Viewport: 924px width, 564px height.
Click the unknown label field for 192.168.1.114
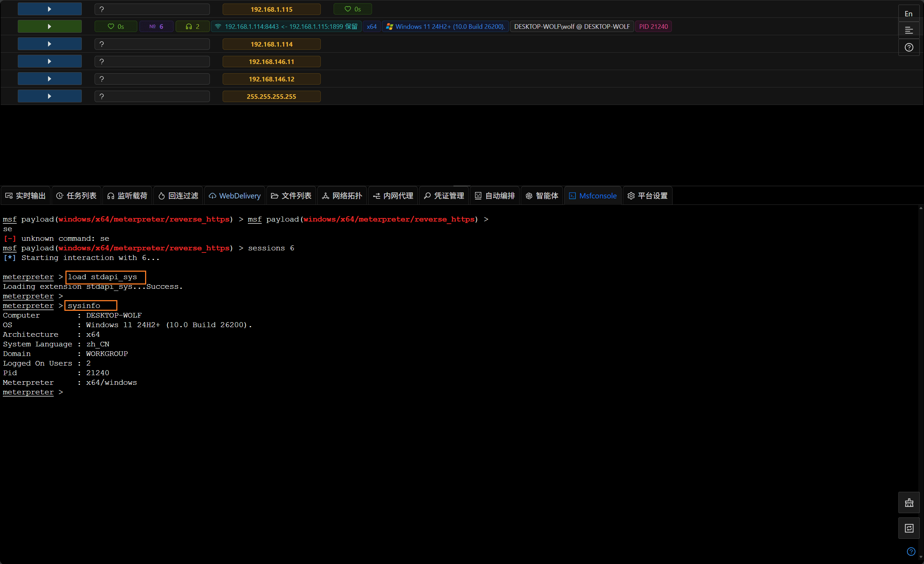click(152, 44)
